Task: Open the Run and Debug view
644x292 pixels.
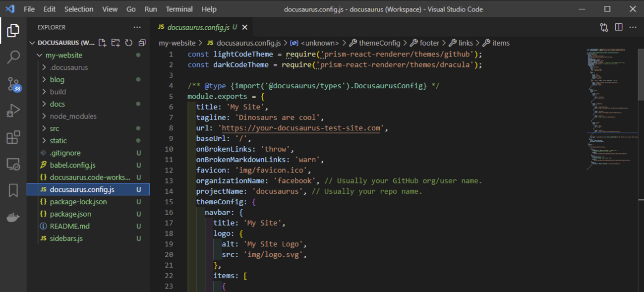Action: [13, 111]
